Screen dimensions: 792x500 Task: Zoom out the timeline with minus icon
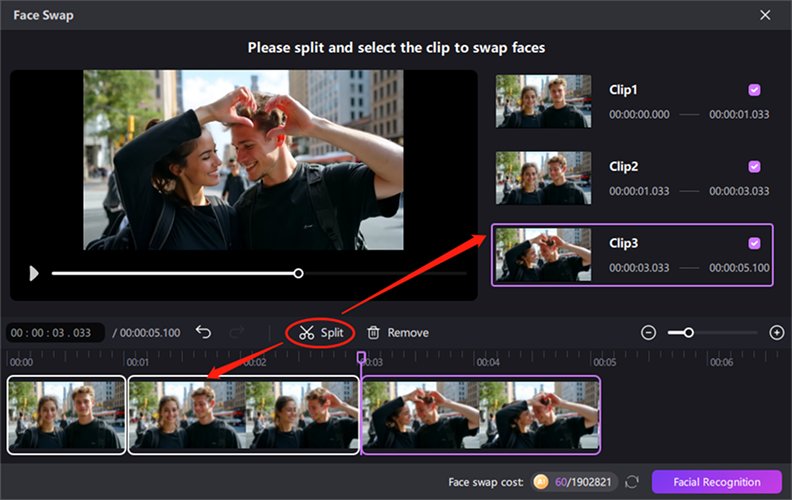click(x=648, y=332)
